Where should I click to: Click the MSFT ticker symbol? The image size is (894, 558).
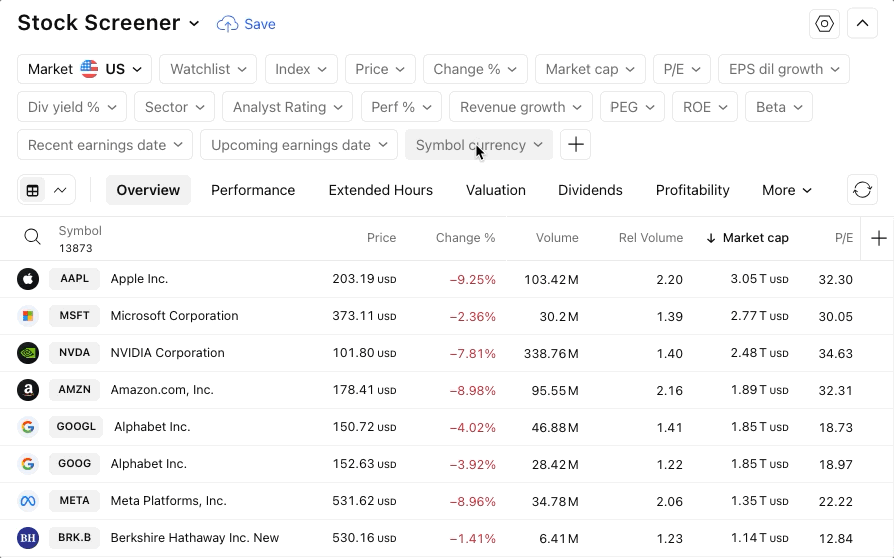(x=75, y=316)
